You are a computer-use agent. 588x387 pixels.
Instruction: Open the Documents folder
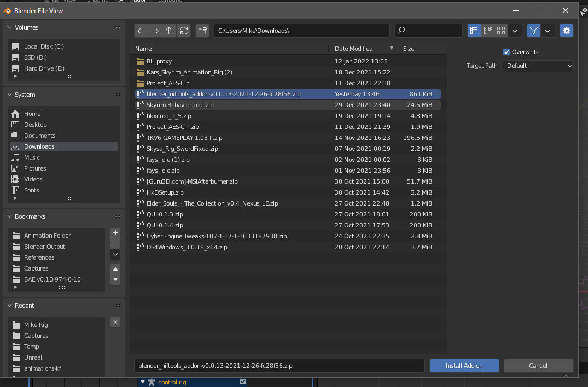[x=64, y=136]
